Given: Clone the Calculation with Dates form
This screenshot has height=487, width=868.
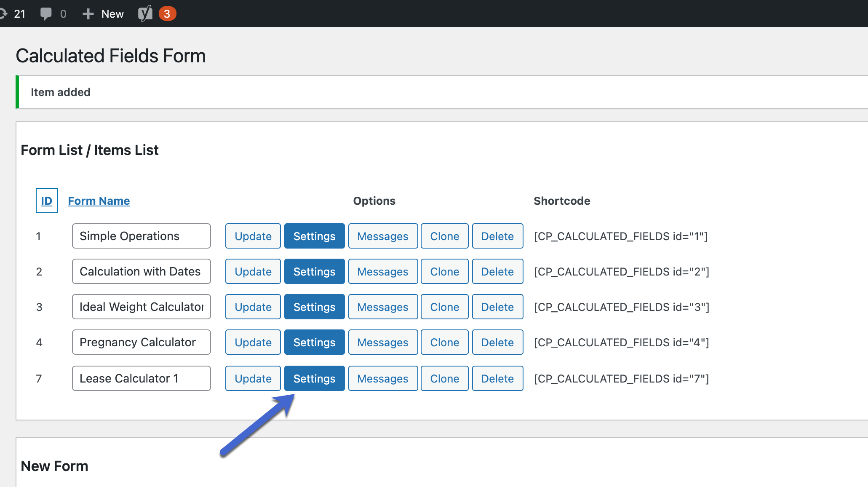Looking at the screenshot, I should pos(444,271).
